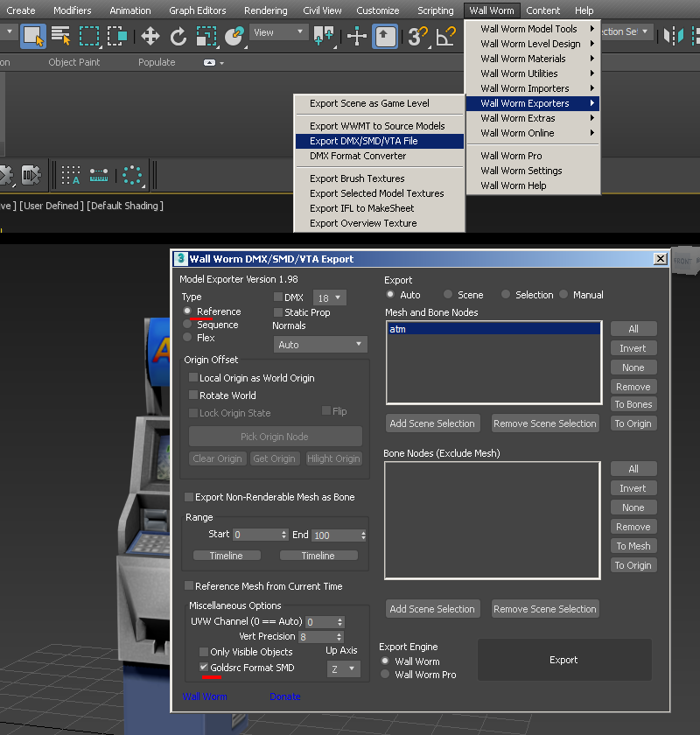The height and width of the screenshot is (735, 700).
Task: Switch to the Object Paint tab
Action: click(74, 62)
